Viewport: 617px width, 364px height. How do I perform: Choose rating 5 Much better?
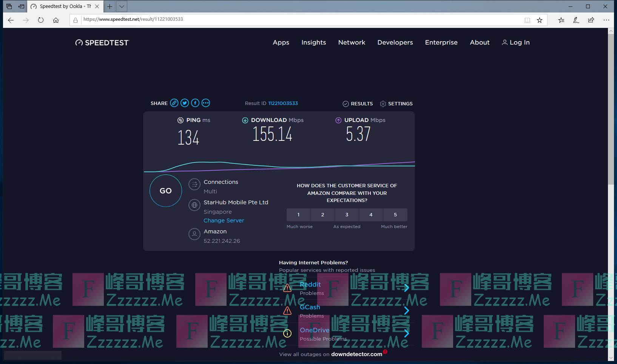395,215
